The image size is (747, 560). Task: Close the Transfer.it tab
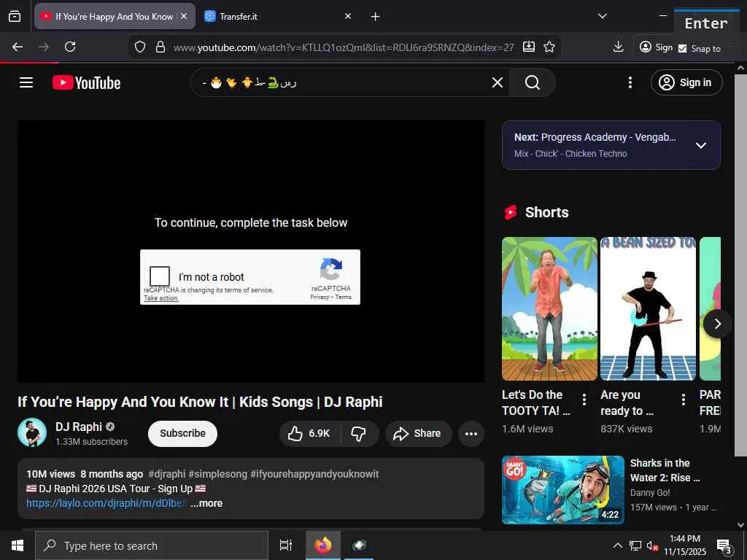[x=348, y=16]
